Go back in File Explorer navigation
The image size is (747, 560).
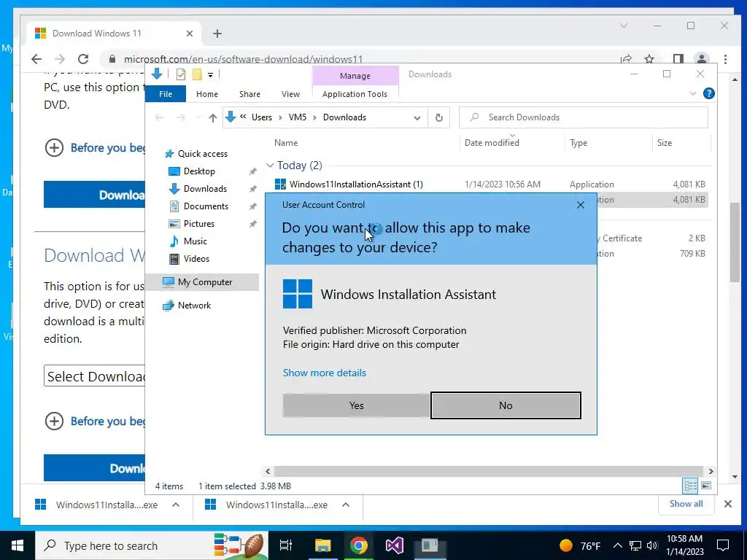tap(159, 117)
